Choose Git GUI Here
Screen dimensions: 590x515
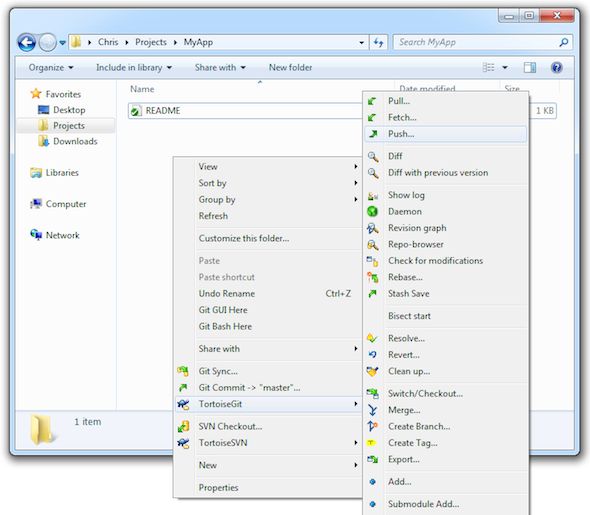click(223, 310)
